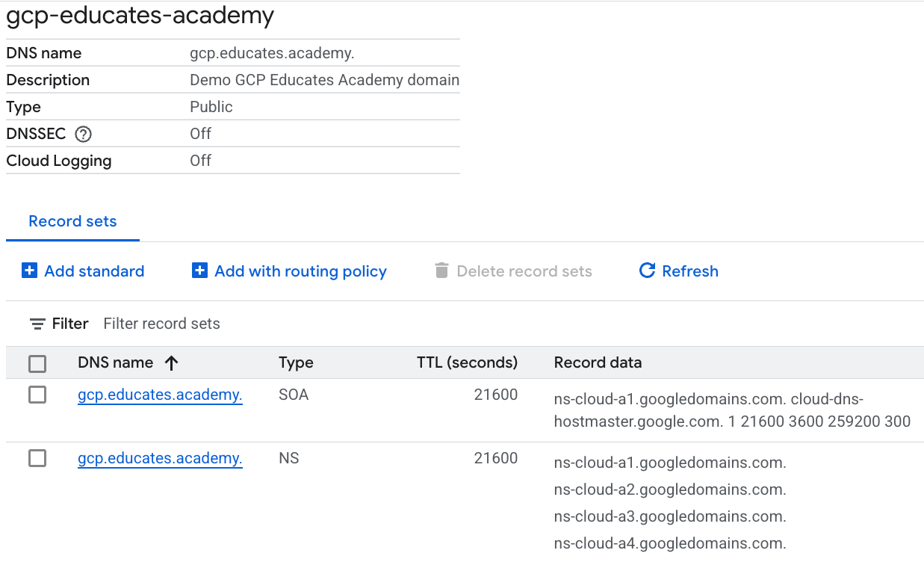The height and width of the screenshot is (562, 924).
Task: Click ns-cloud-a4.googledomains.com. nameserver entry
Action: coord(670,543)
